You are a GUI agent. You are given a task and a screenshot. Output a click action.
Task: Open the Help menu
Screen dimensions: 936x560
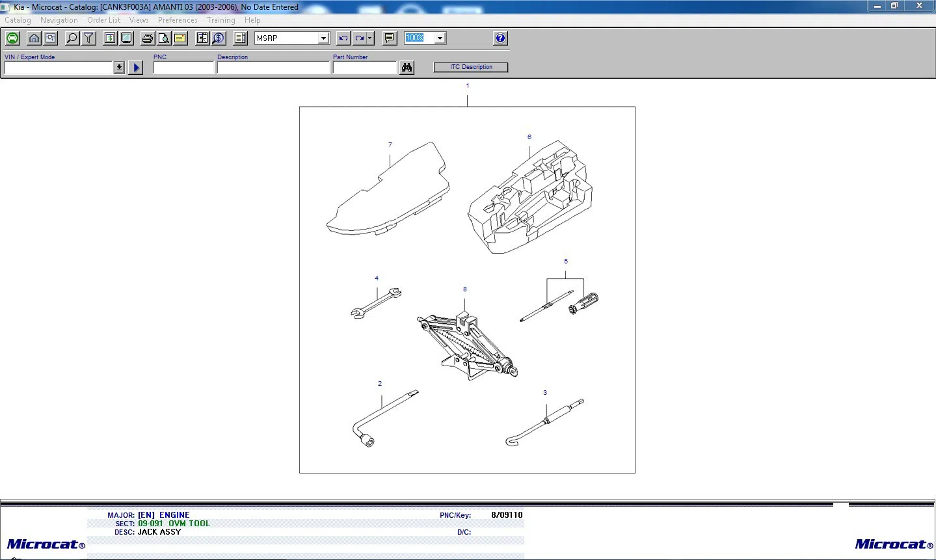point(252,20)
